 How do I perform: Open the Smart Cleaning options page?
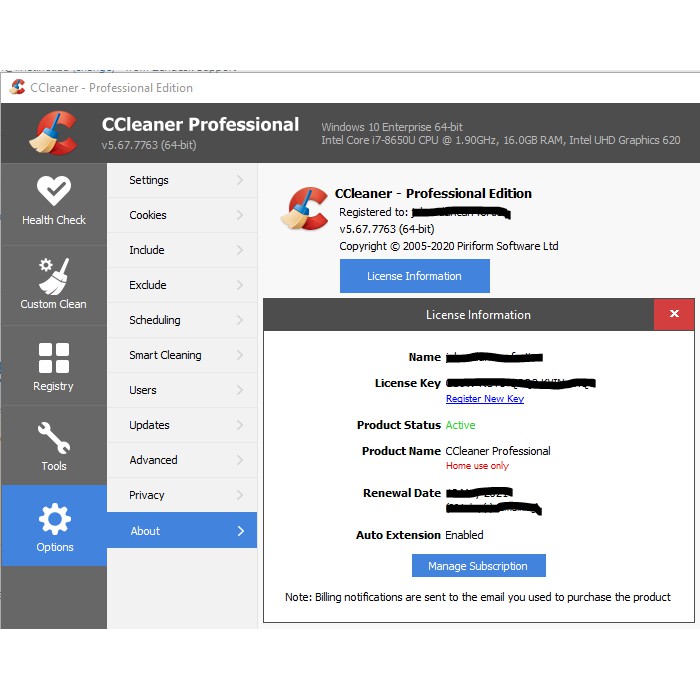pyautogui.click(x=165, y=355)
